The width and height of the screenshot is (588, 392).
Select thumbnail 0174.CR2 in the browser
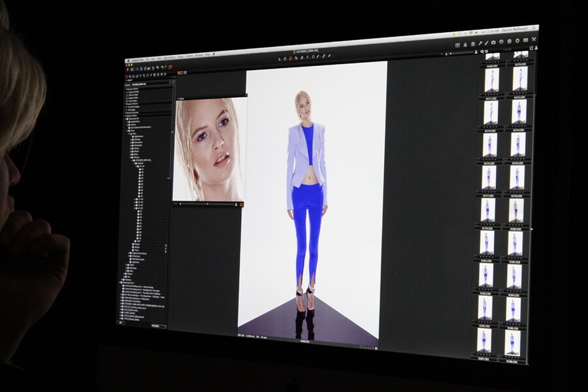tap(519, 112)
